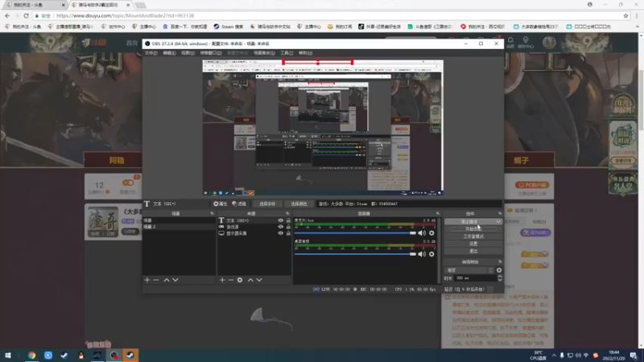The width and height of the screenshot is (644, 362).
Task: Move the selected source up
Action: [250, 280]
